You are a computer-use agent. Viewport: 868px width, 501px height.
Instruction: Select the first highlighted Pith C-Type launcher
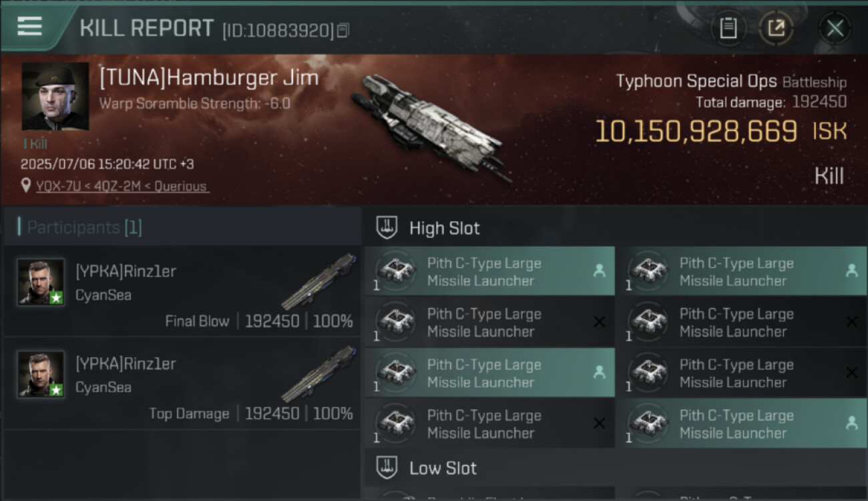coord(489,271)
